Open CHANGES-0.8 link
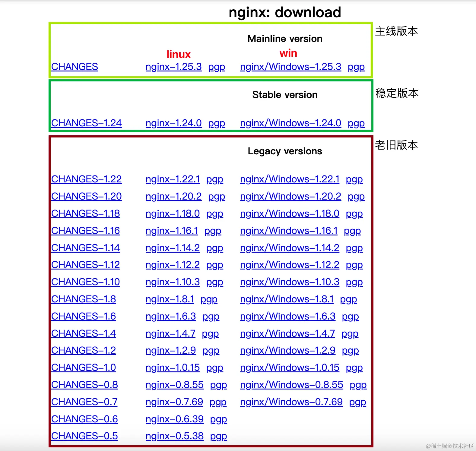This screenshot has height=451, width=476. [x=84, y=385]
